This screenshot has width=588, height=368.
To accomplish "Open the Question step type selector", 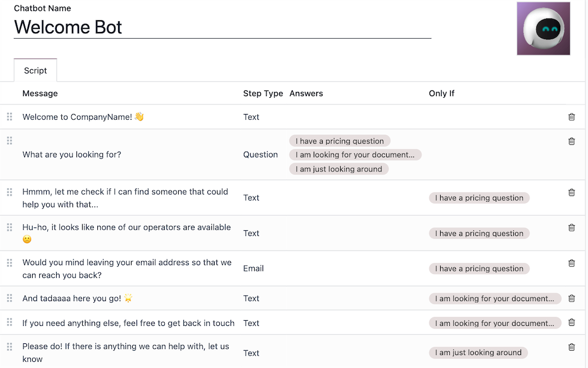I will click(x=260, y=155).
